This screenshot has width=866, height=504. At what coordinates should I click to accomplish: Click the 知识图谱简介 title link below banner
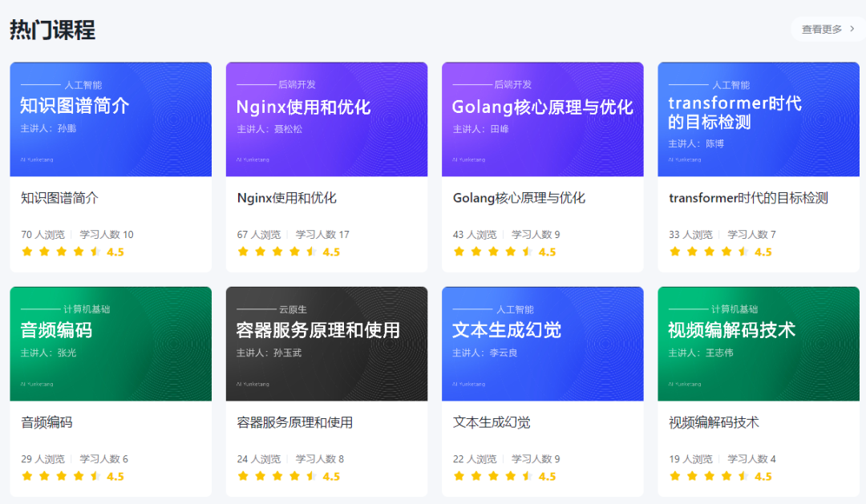point(60,198)
